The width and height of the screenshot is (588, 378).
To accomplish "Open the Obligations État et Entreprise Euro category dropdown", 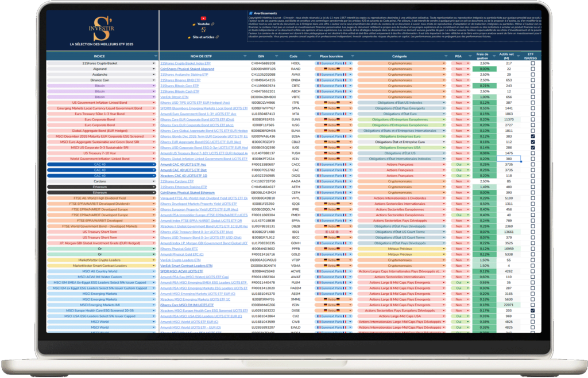I will 444,142.
